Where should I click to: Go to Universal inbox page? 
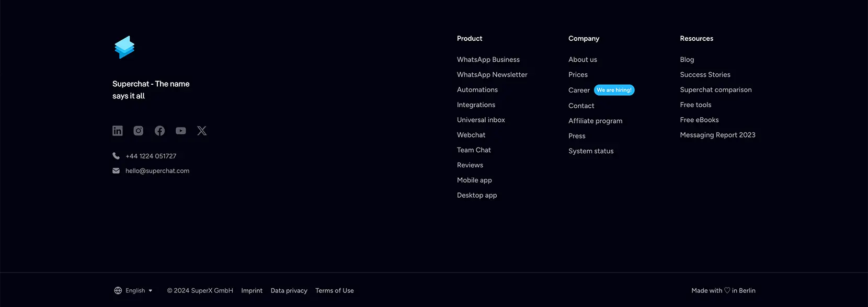tap(481, 120)
